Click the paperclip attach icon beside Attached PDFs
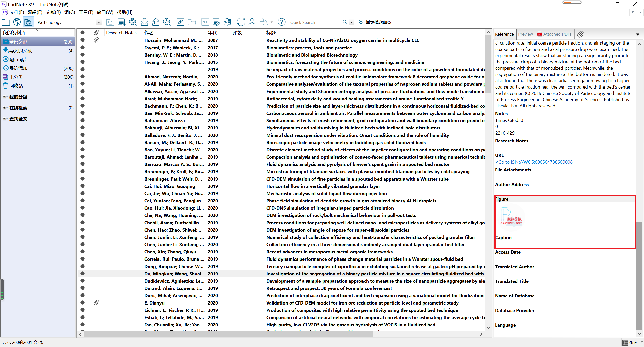 pos(580,34)
